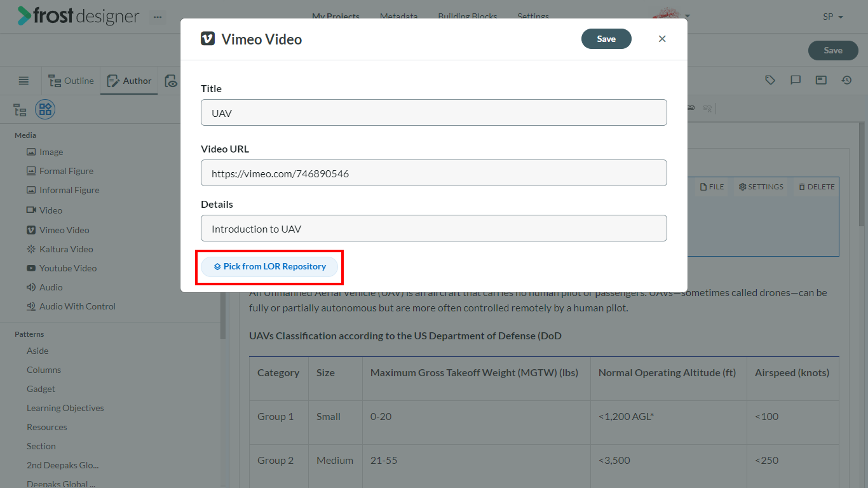868x488 pixels.
Task: Show the tree structure view icon
Action: [x=20, y=110]
